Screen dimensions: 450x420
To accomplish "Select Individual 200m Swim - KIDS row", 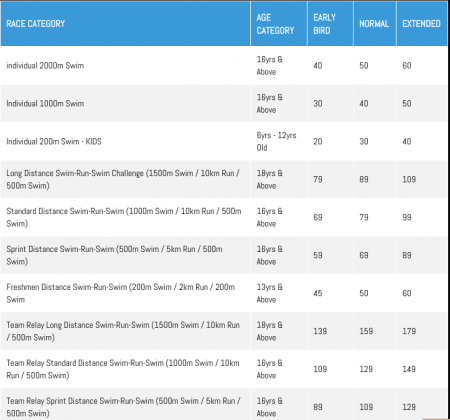I will (224, 141).
